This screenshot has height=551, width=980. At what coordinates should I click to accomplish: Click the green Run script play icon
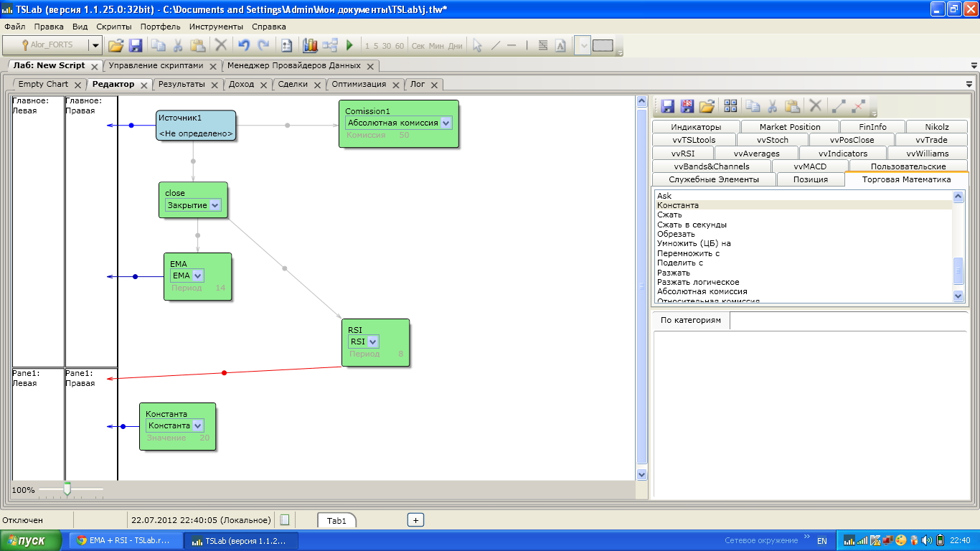pyautogui.click(x=349, y=45)
